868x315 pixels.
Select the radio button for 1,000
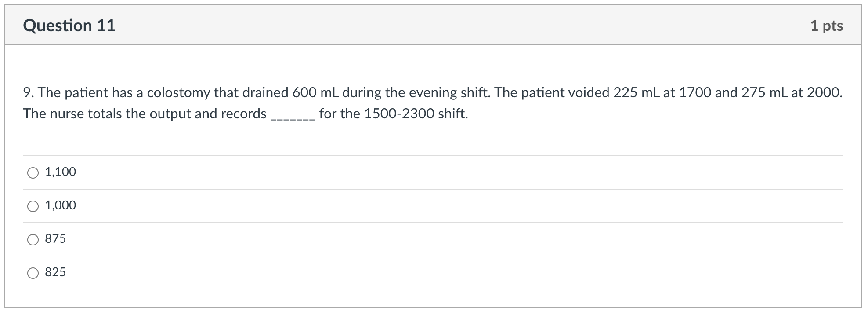pyautogui.click(x=32, y=205)
